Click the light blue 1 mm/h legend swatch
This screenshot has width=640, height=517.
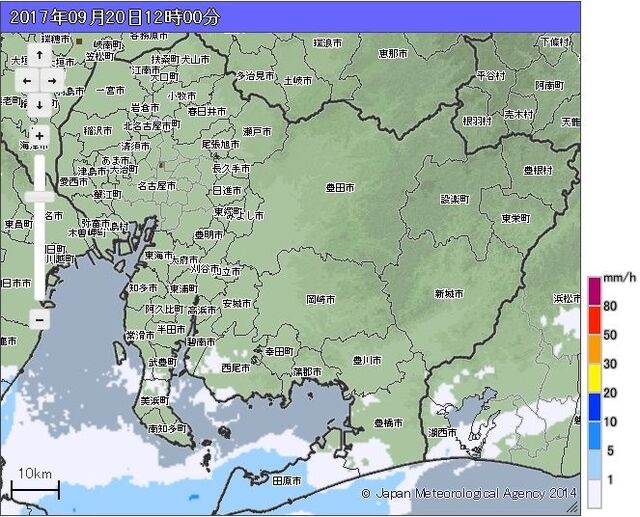(594, 465)
